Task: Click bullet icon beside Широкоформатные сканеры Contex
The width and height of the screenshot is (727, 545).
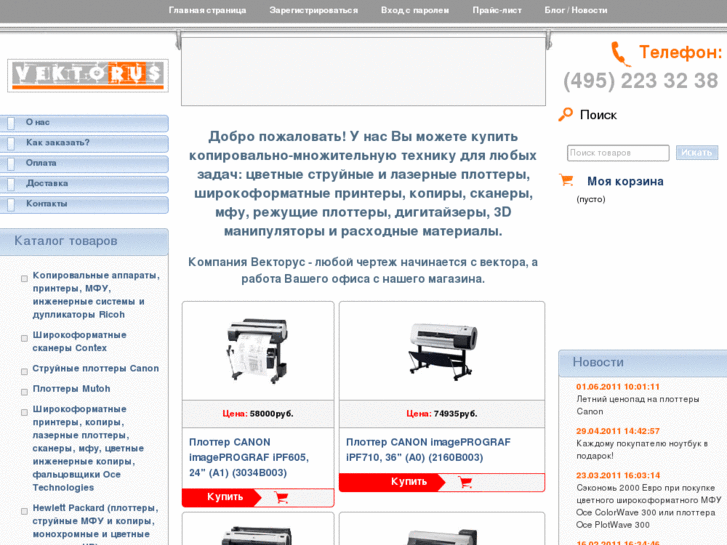Action: point(24,338)
